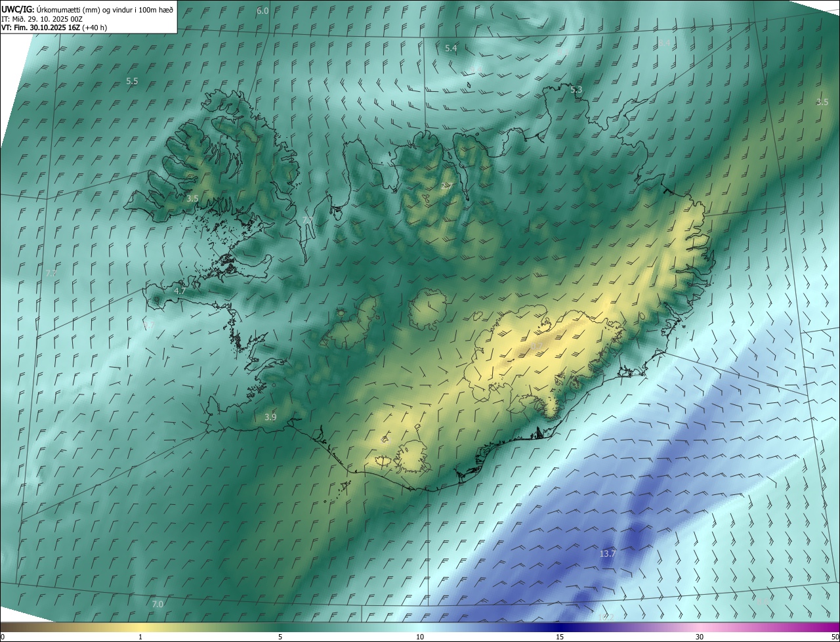840x642 pixels.
Task: Click the '5' tick label on the legend
Action: 280,637
